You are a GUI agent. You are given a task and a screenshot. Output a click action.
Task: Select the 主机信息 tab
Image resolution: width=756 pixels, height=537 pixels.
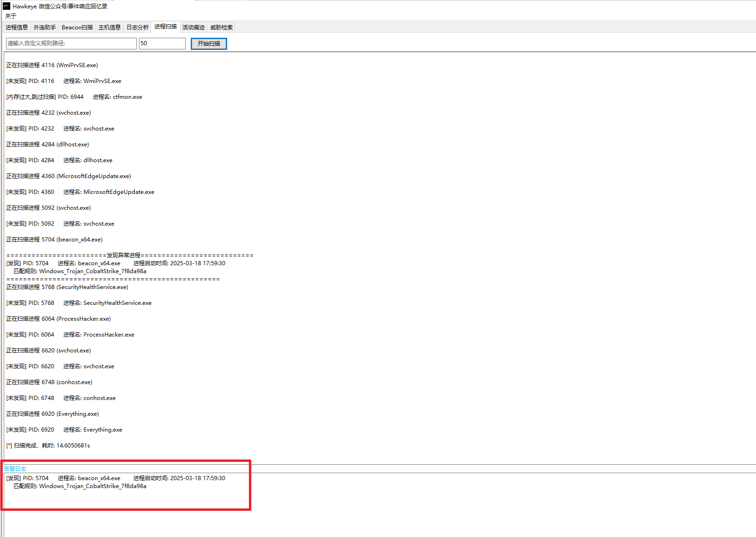point(110,28)
